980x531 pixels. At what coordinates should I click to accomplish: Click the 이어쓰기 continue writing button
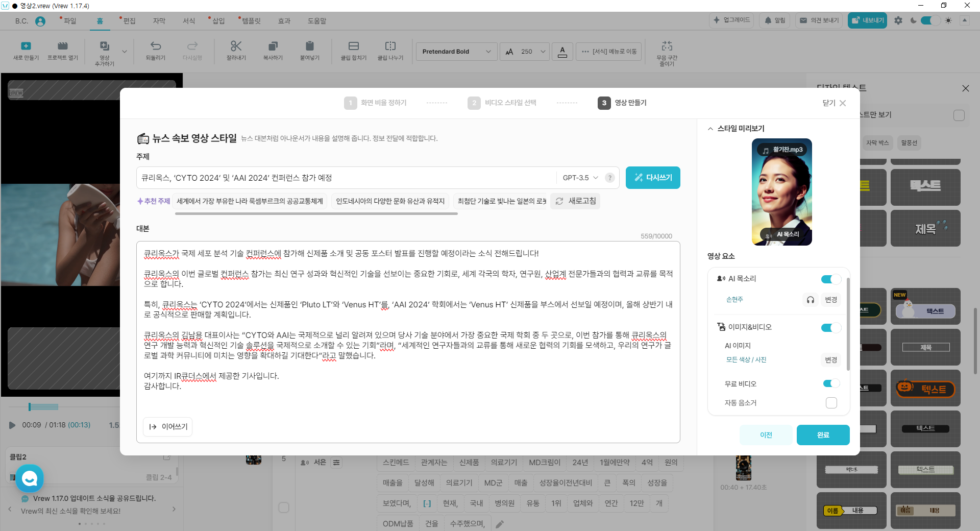(x=167, y=427)
